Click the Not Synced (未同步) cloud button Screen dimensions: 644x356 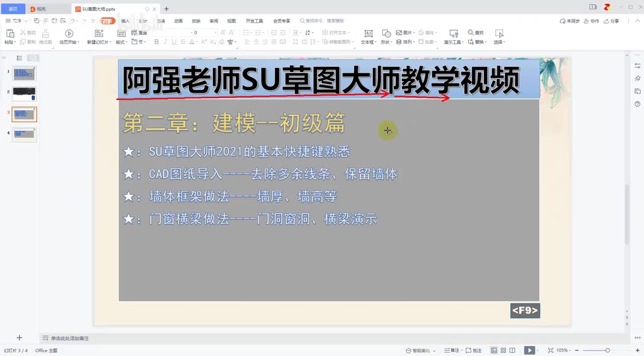click(570, 21)
